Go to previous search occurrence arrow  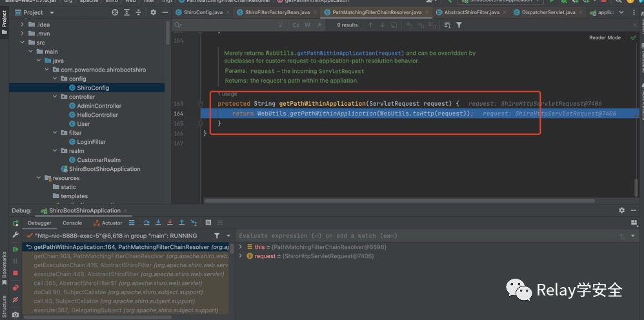(x=370, y=25)
